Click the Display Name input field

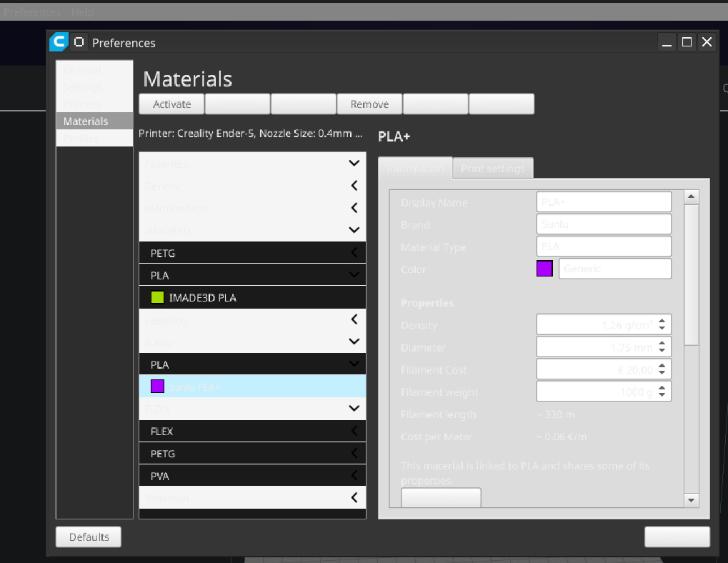pos(604,202)
